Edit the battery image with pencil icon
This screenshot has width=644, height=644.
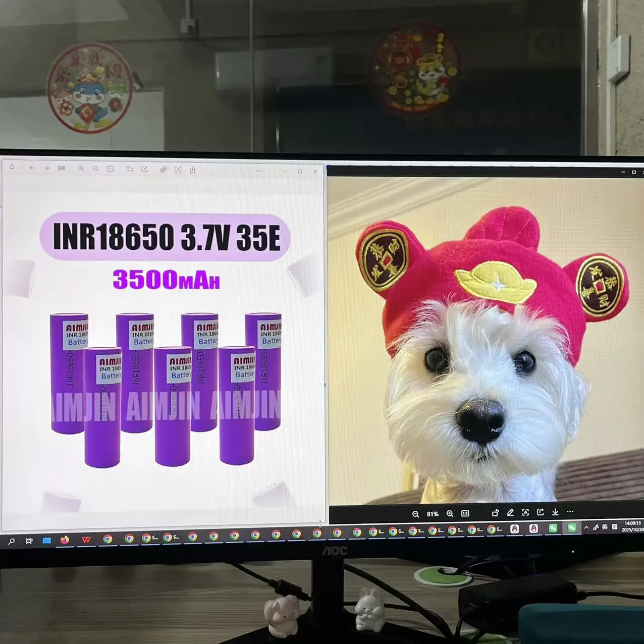(x=144, y=169)
